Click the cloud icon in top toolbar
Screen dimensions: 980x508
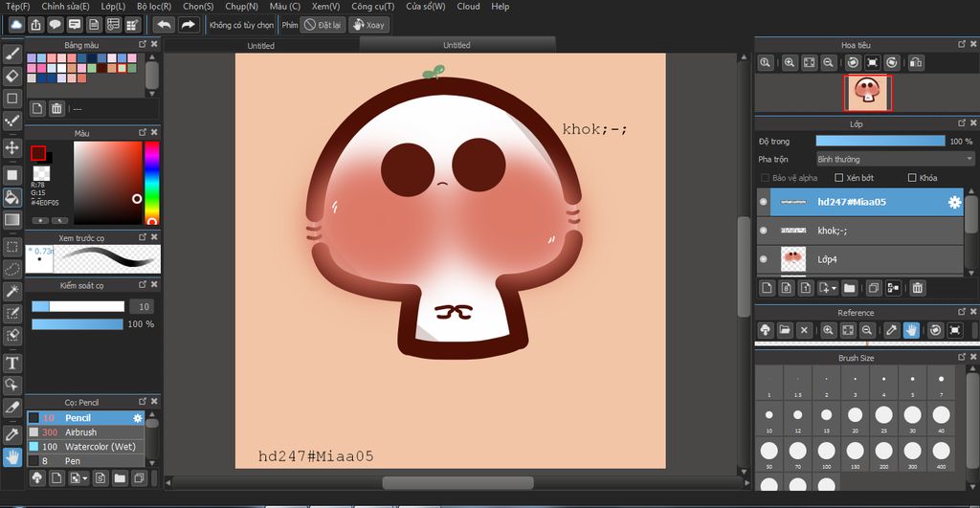coord(16,25)
